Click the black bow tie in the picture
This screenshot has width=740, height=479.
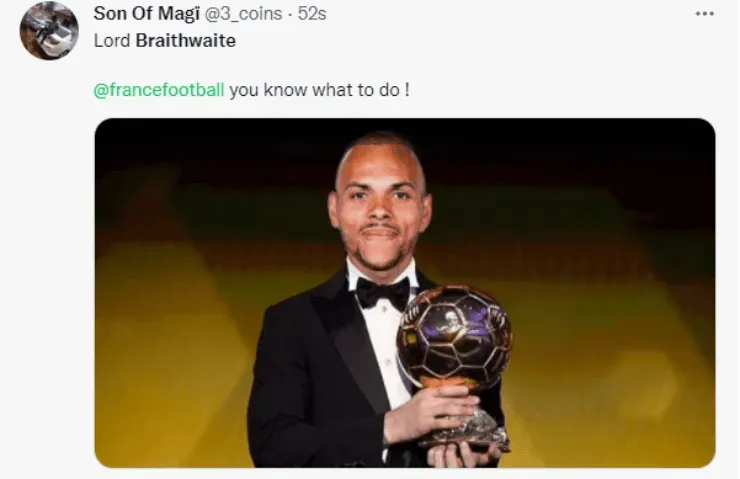pos(383,293)
